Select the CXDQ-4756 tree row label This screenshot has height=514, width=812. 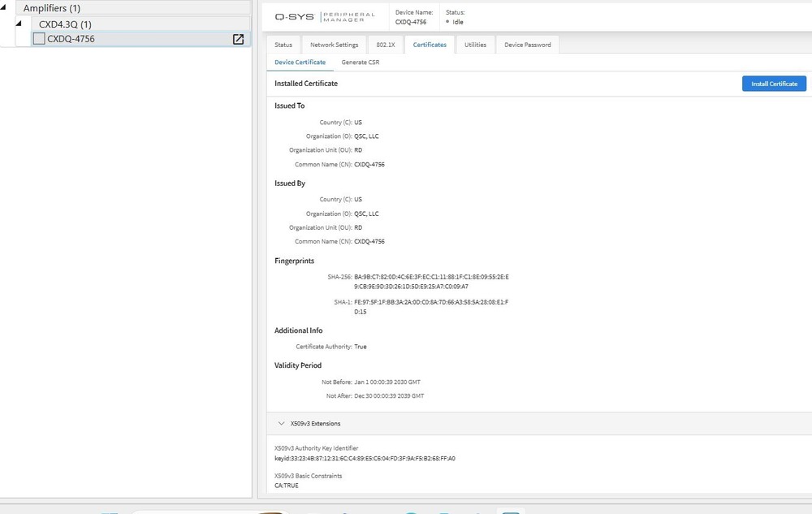(71, 39)
